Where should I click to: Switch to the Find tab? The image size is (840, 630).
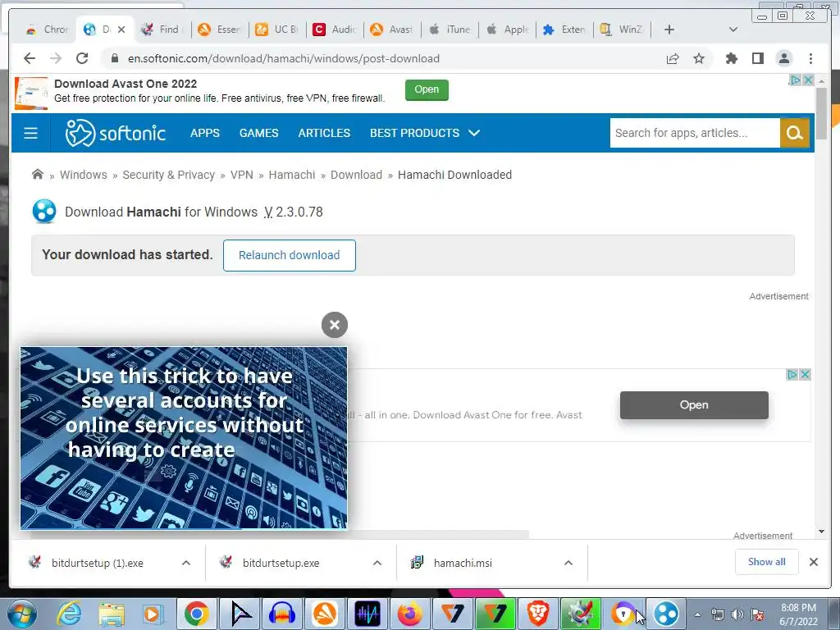162,30
